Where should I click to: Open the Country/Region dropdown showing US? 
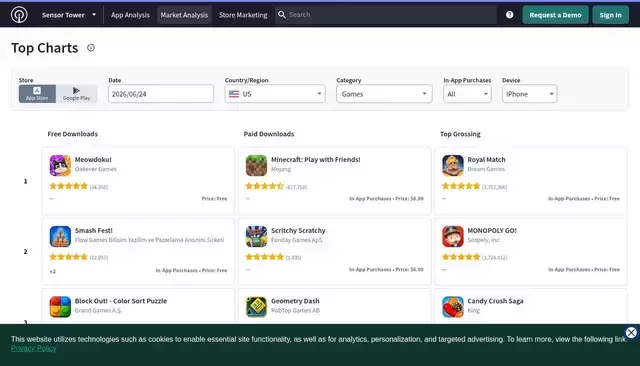(x=275, y=94)
